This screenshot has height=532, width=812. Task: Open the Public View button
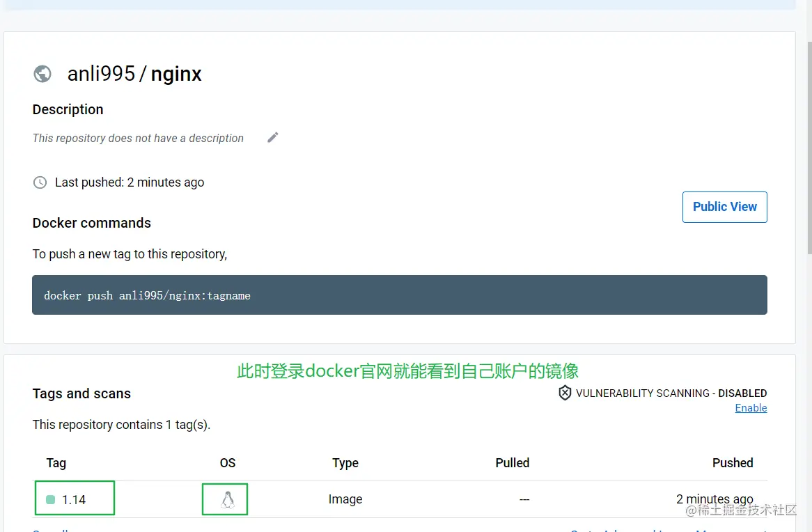pyautogui.click(x=724, y=207)
